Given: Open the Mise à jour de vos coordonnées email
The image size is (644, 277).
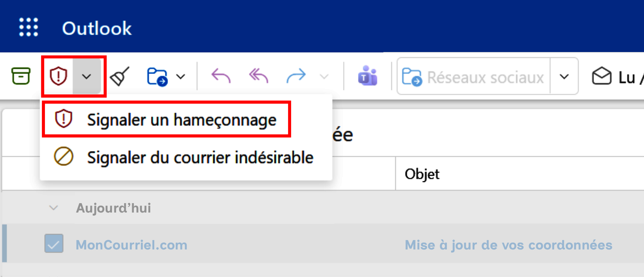Looking at the screenshot, I should [x=508, y=245].
